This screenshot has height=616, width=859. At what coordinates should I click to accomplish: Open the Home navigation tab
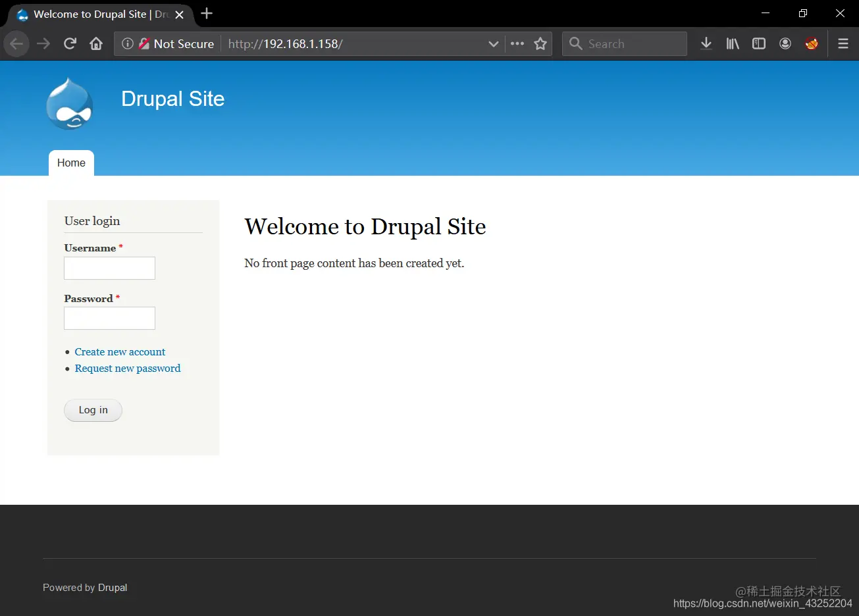(71, 163)
